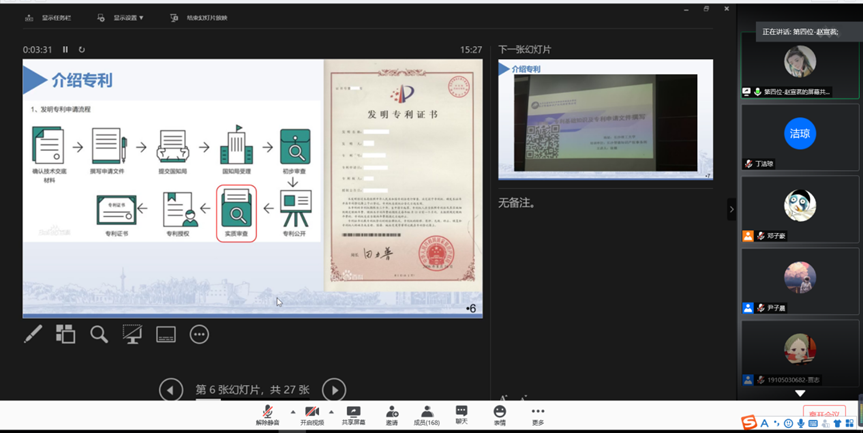
Task: Open 邀请 invite participants
Action: [392, 415]
